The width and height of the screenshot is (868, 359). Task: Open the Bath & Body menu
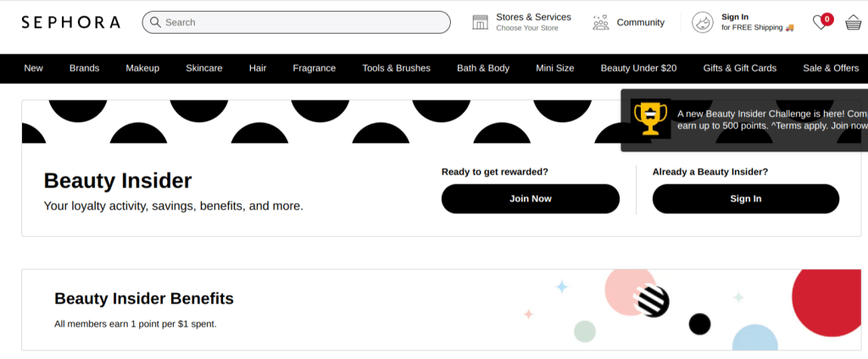(x=483, y=68)
